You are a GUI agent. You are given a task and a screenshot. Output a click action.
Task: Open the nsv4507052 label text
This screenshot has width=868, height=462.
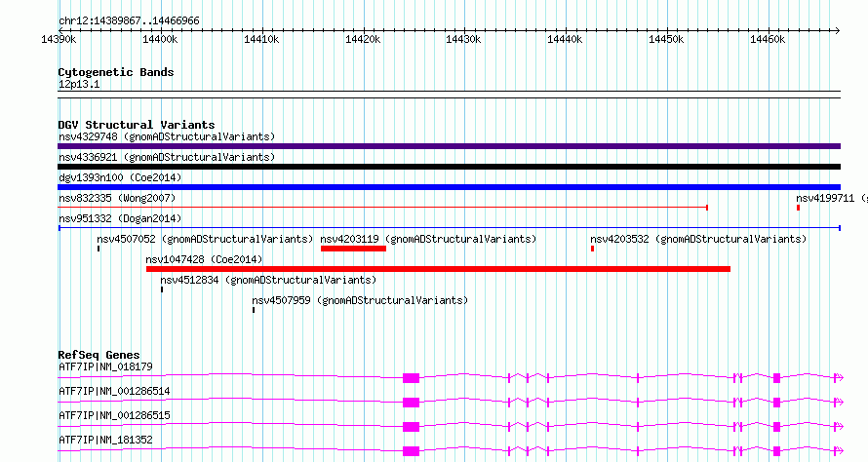(205, 239)
